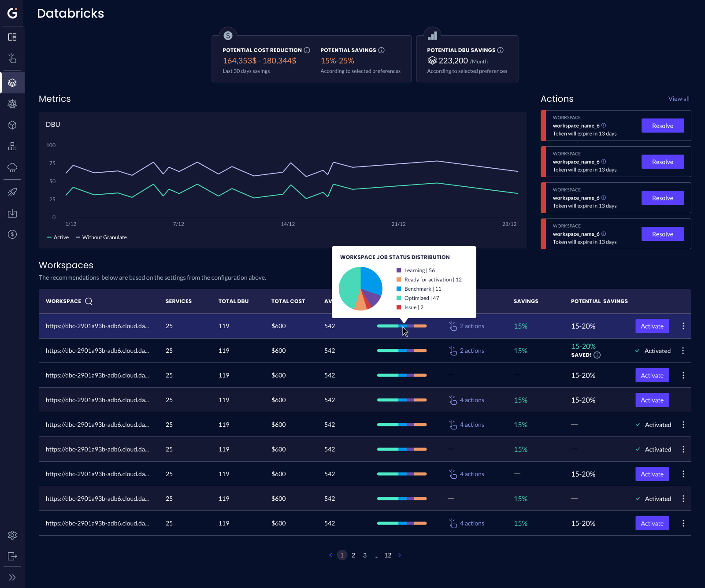This screenshot has height=588, width=705.
Task: Click the ship wheel (Kubernetes) sidebar icon
Action: (x=12, y=104)
